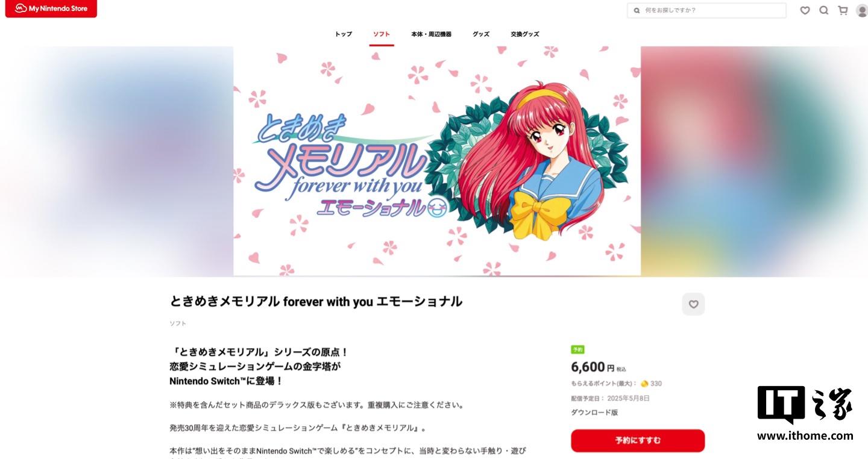This screenshot has height=459, width=868.
Task: Open the wishlist heart icon in header
Action: (805, 10)
